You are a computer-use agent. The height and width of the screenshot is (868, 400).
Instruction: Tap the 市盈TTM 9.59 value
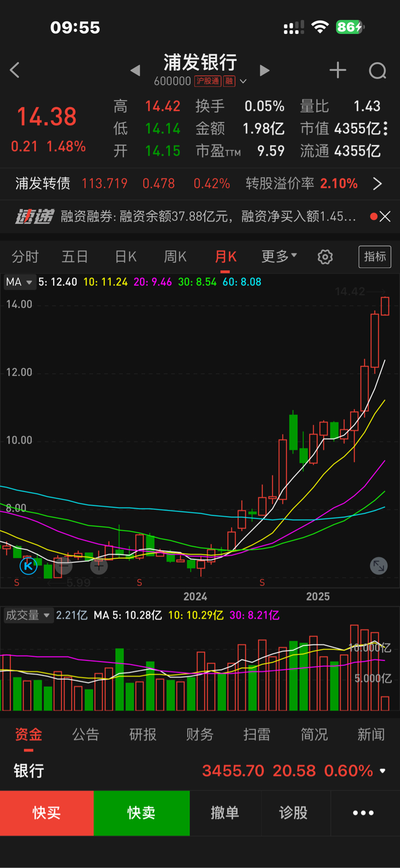pos(271,151)
